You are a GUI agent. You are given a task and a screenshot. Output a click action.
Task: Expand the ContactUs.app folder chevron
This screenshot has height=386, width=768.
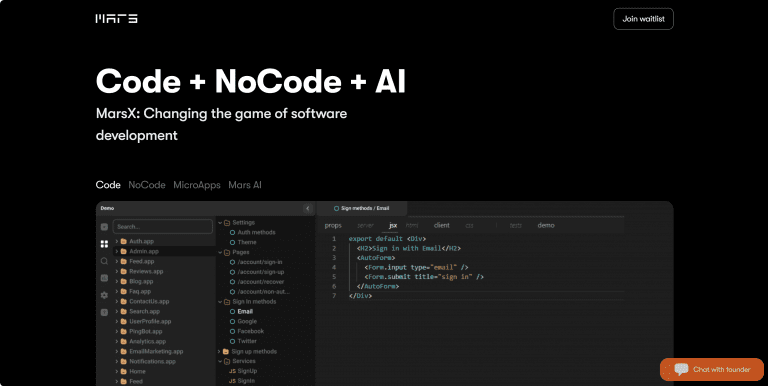pyautogui.click(x=117, y=301)
